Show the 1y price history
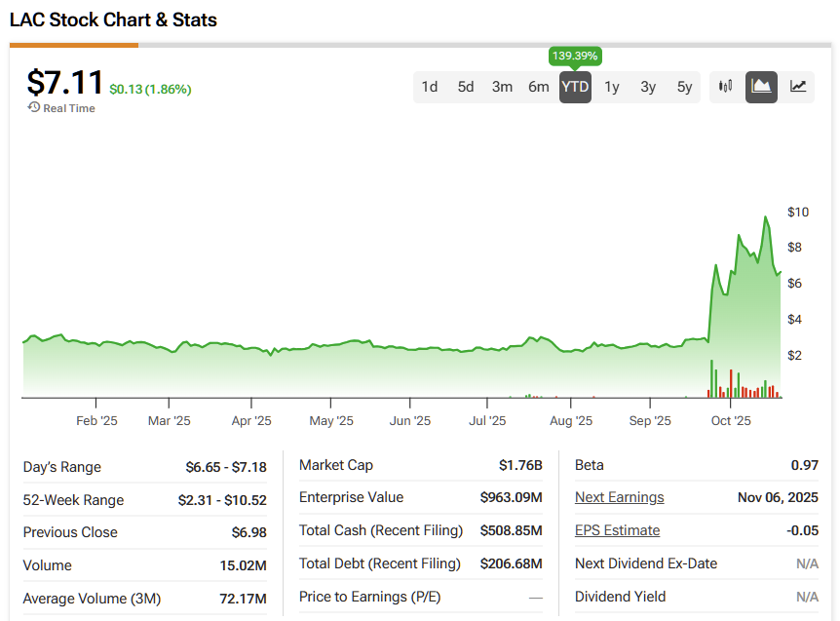Image resolution: width=840 pixels, height=621 pixels. coord(612,87)
